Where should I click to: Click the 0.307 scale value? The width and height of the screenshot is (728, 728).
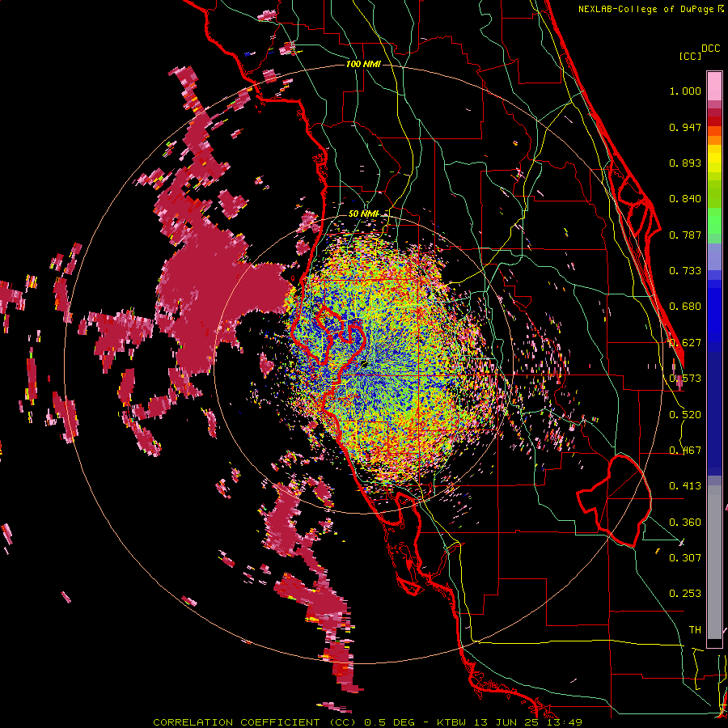(x=685, y=557)
